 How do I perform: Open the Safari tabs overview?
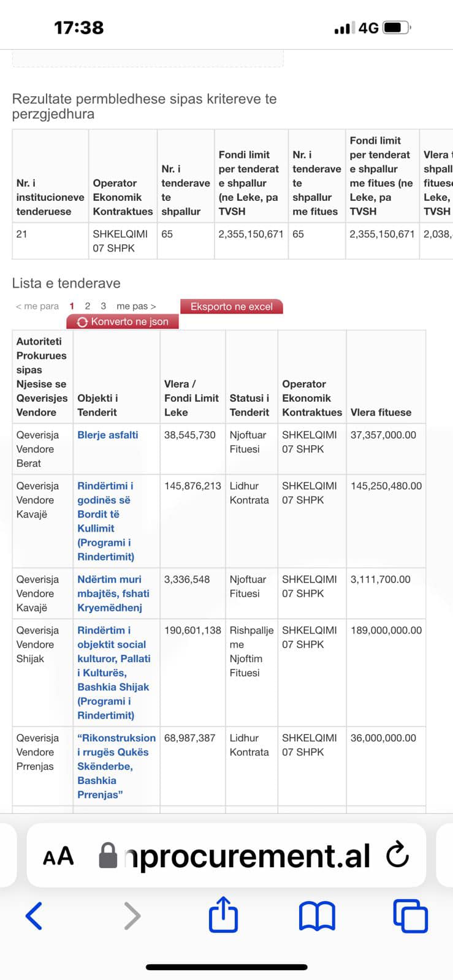coord(410,916)
